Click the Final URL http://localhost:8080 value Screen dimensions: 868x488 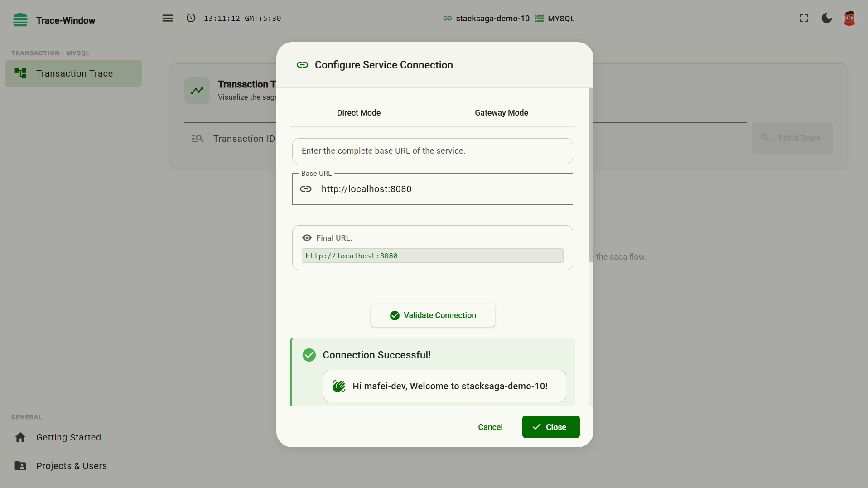pos(433,256)
